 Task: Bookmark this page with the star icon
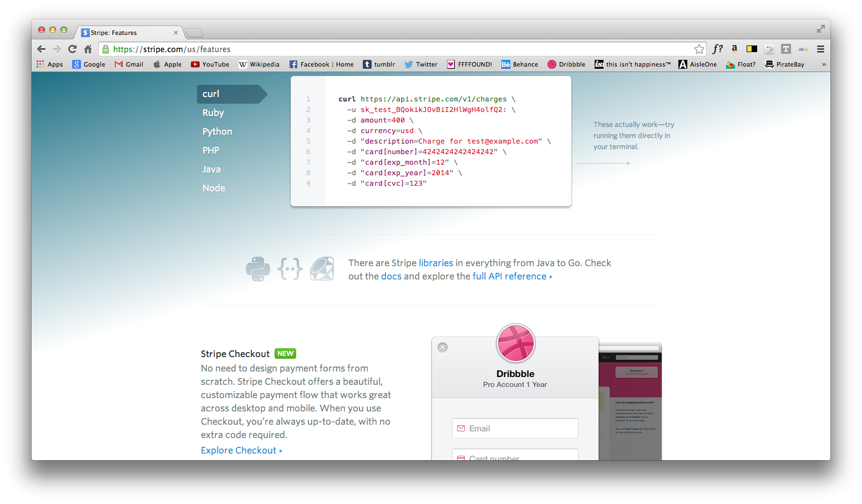click(699, 49)
